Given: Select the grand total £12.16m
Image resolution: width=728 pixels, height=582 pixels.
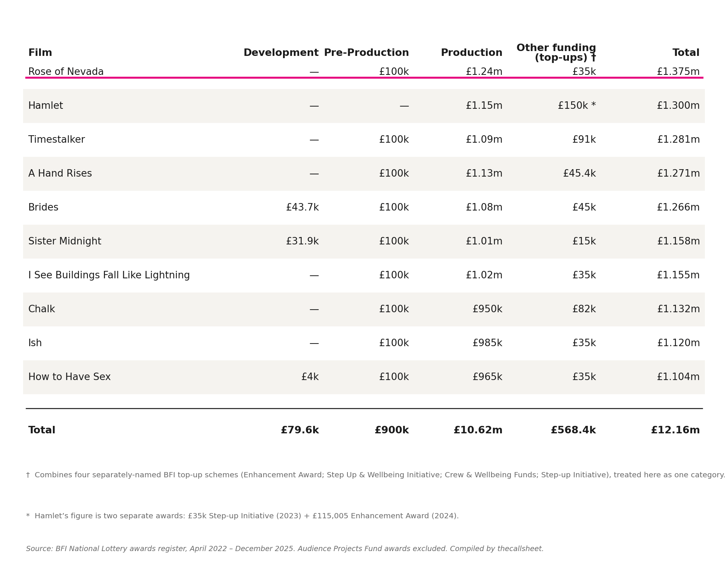Looking at the screenshot, I should pyautogui.click(x=675, y=430).
